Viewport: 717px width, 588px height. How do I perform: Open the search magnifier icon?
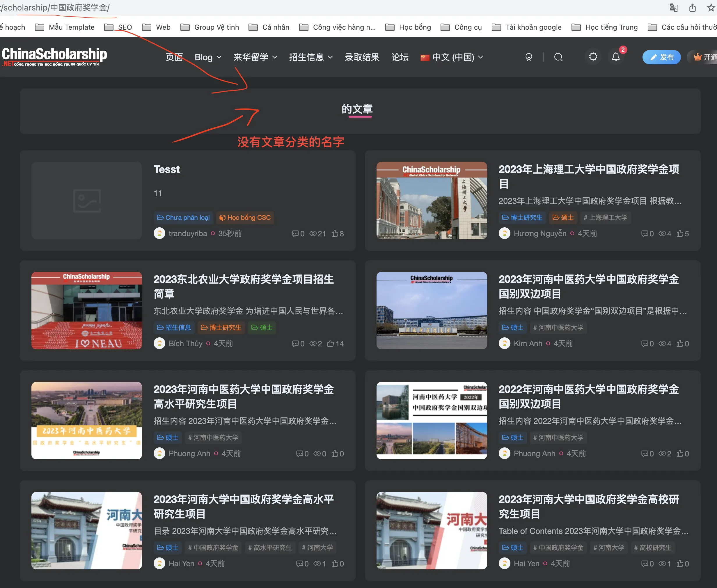coord(558,57)
